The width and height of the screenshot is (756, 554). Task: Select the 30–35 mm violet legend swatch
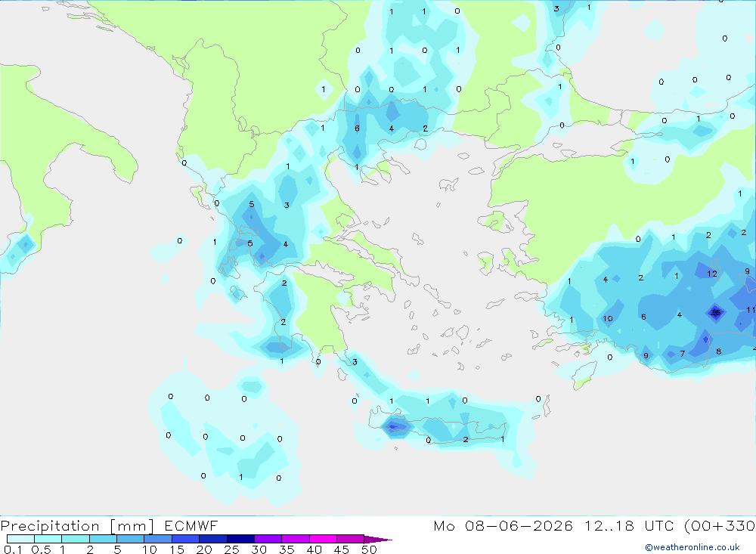pos(268,539)
